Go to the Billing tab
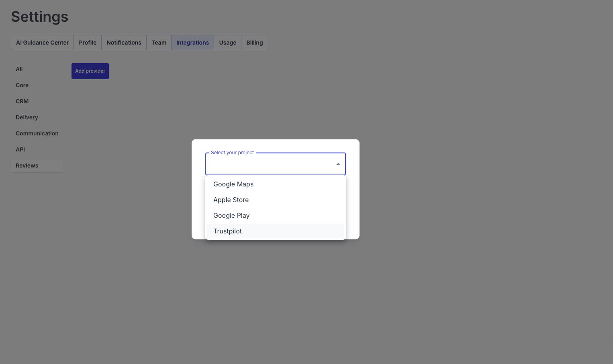613x364 pixels. click(x=255, y=43)
